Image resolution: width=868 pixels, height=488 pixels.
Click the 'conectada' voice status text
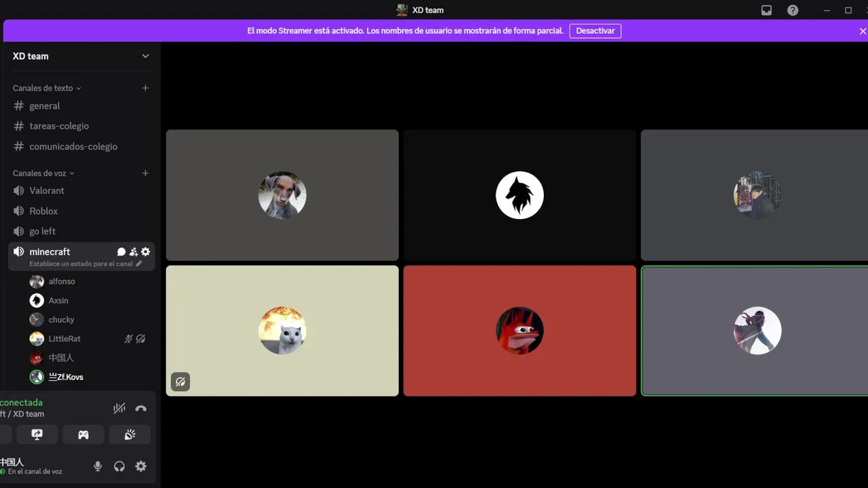(21, 403)
